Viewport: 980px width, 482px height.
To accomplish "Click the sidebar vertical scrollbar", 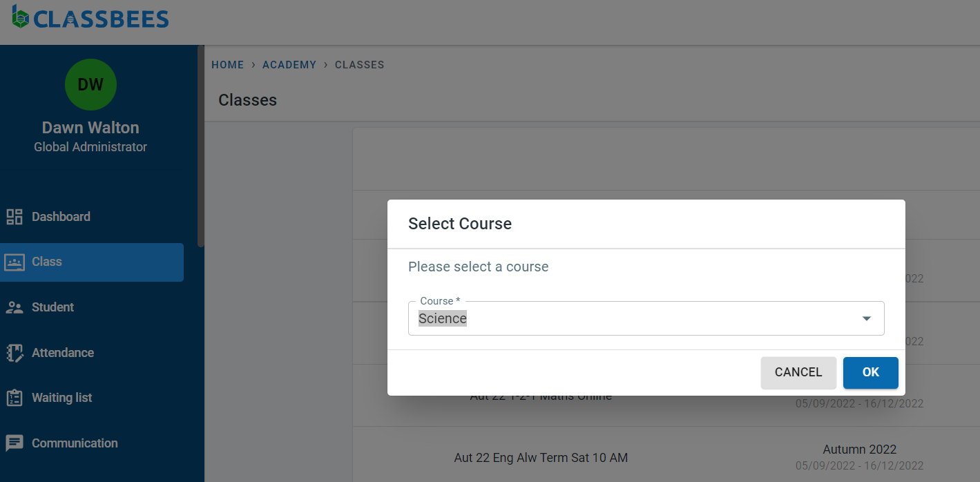I will pyautogui.click(x=200, y=146).
